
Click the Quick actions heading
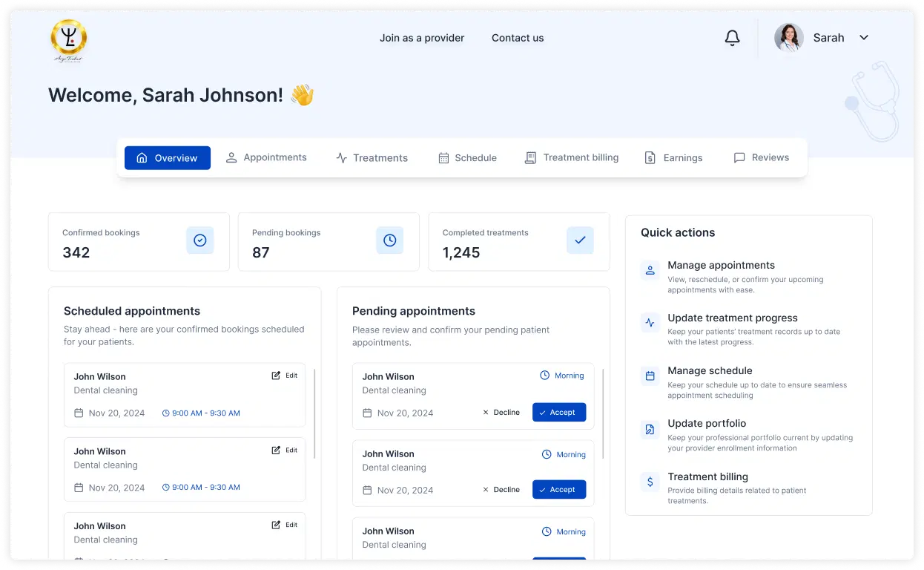click(678, 232)
